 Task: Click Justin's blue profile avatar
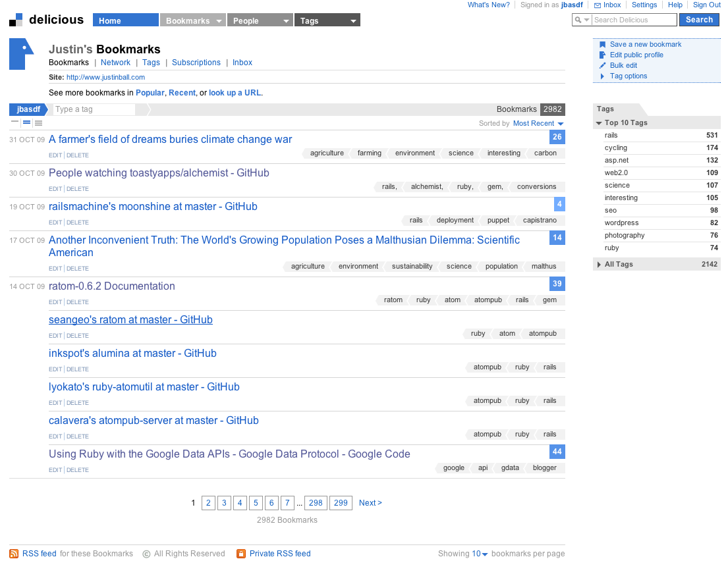21,54
